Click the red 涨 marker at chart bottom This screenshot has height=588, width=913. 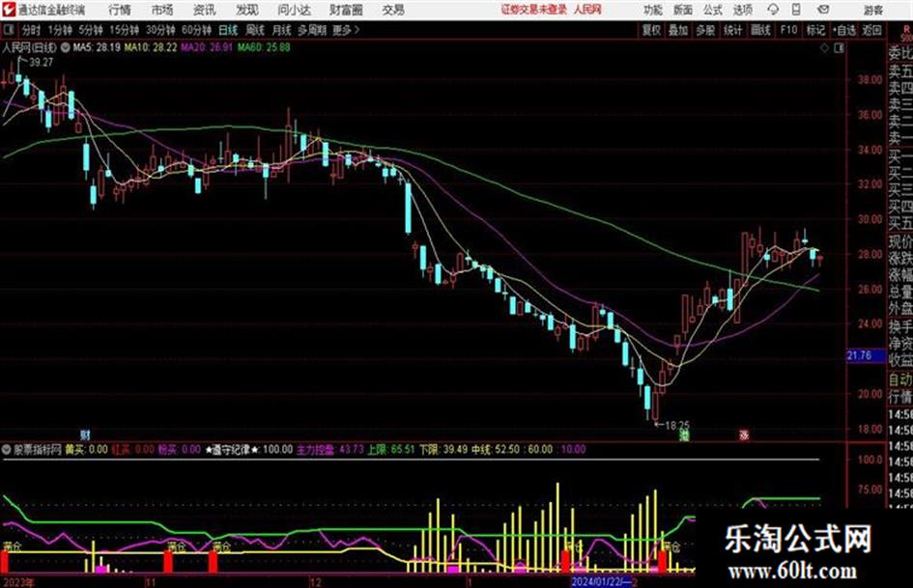[744, 434]
